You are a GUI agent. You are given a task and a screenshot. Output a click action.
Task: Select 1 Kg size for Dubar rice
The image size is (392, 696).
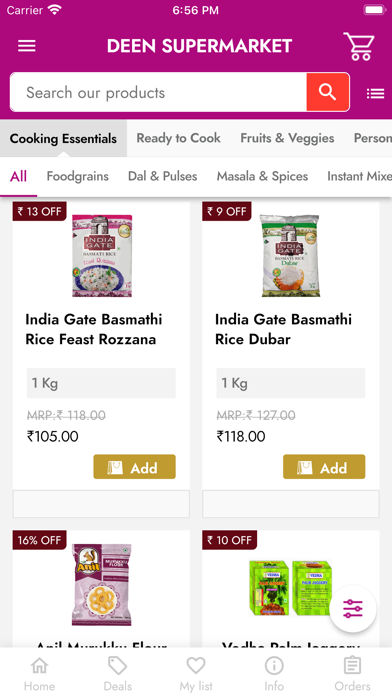[x=291, y=383]
